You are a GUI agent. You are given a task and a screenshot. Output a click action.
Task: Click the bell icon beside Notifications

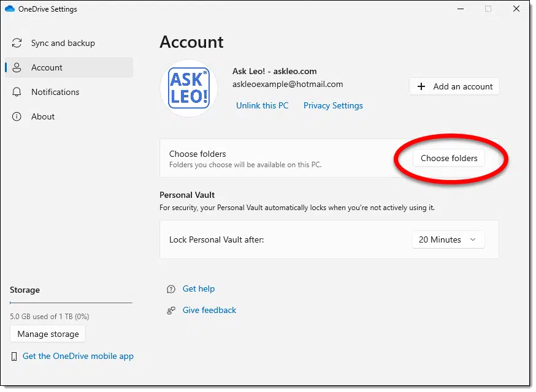pyautogui.click(x=17, y=92)
